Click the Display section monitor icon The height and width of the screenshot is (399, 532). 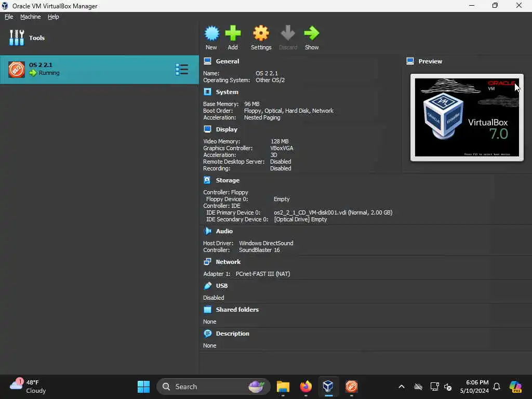click(207, 129)
